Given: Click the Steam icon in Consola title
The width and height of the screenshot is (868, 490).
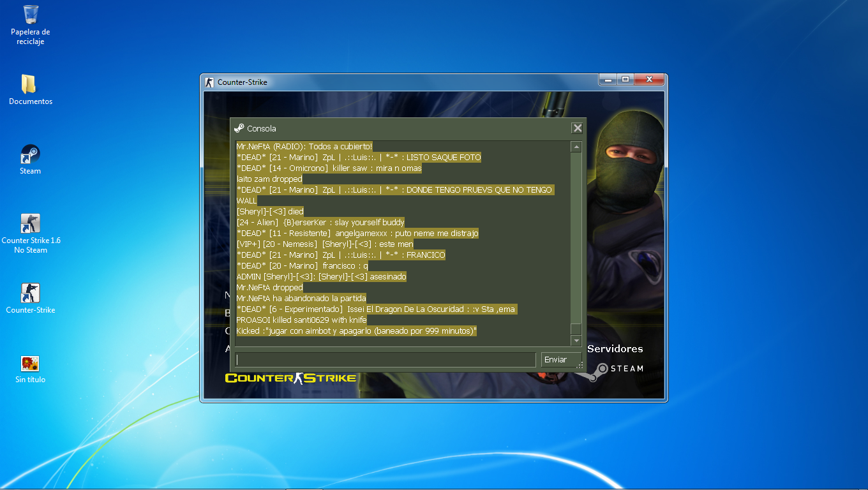Looking at the screenshot, I should [x=239, y=128].
